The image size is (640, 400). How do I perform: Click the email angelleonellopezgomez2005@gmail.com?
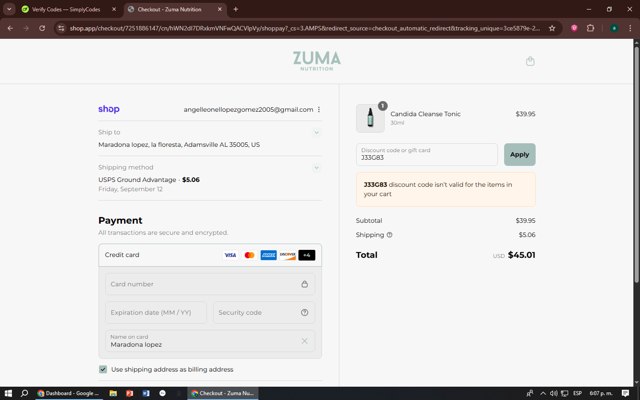(x=248, y=109)
